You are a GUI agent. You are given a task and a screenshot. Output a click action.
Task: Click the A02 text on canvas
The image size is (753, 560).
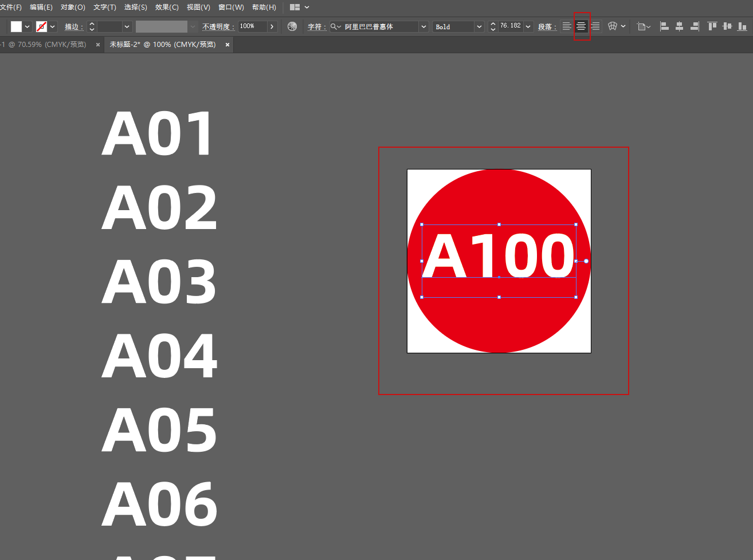pyautogui.click(x=159, y=207)
